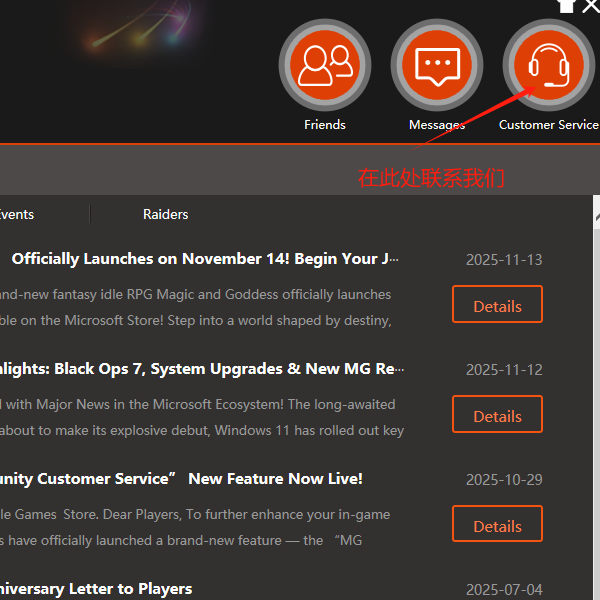
Task: Click the Customer Service headset icon
Action: [x=548, y=66]
